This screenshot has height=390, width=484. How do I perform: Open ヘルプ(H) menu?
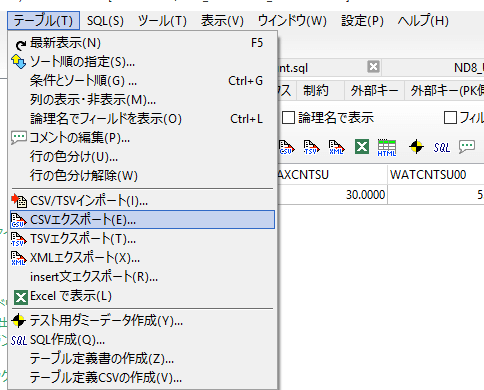point(423,21)
